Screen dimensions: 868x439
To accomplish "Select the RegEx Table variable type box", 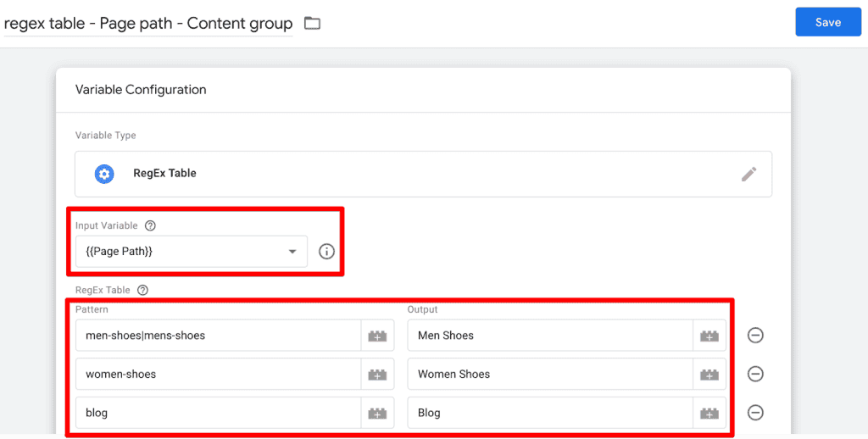I will (x=407, y=174).
